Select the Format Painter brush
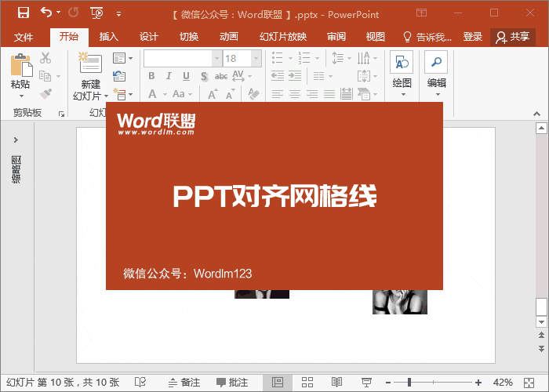This screenshot has height=392, width=549. click(45, 94)
